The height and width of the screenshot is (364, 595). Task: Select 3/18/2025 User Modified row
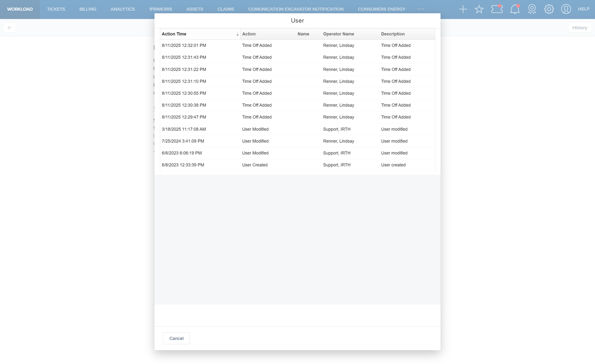[x=297, y=129]
